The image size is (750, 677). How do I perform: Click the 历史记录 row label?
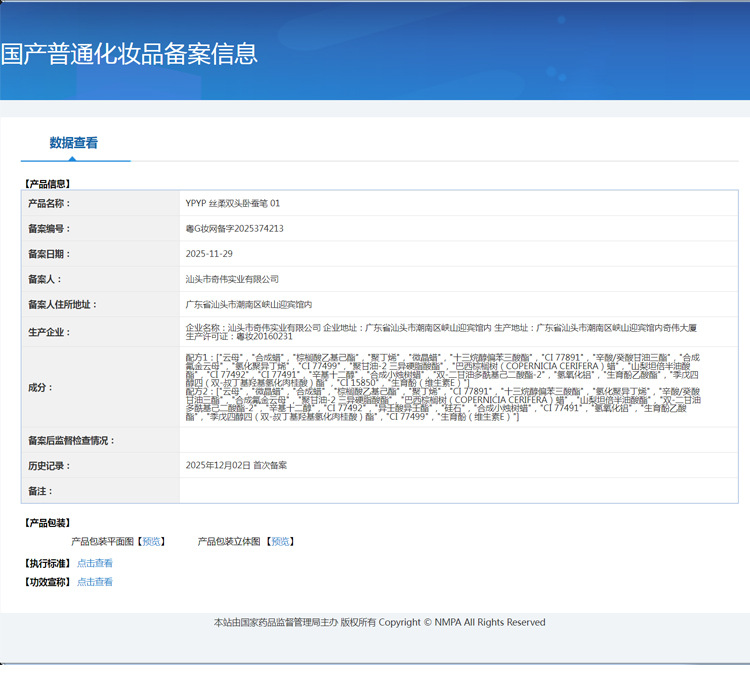[x=49, y=466]
